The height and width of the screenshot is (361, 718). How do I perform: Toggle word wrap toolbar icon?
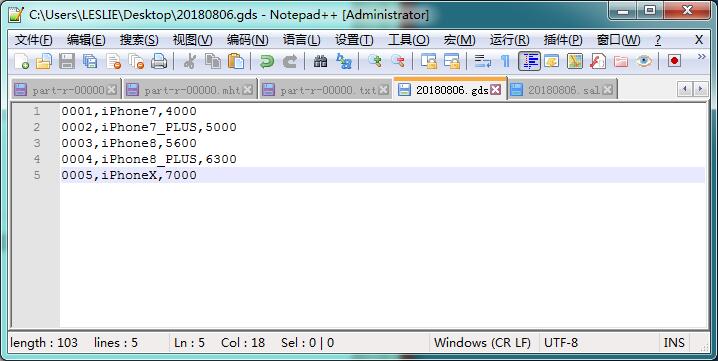point(483,61)
